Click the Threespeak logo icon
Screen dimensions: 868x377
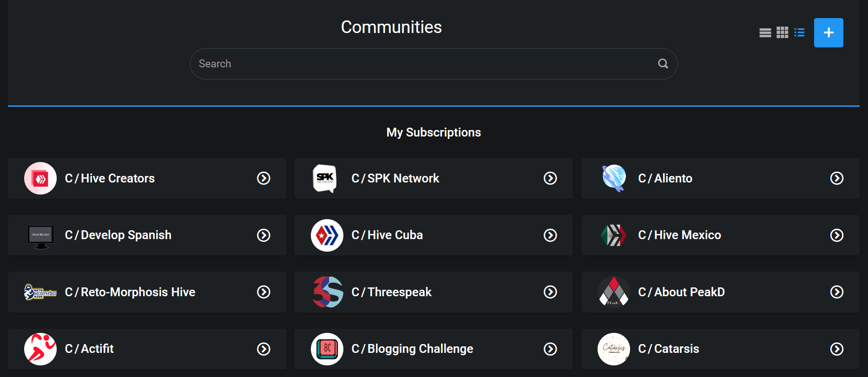tap(328, 292)
